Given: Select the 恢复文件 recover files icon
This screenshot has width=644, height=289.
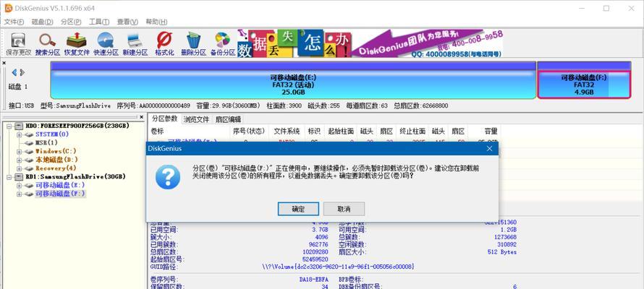Looking at the screenshot, I should coord(77,44).
